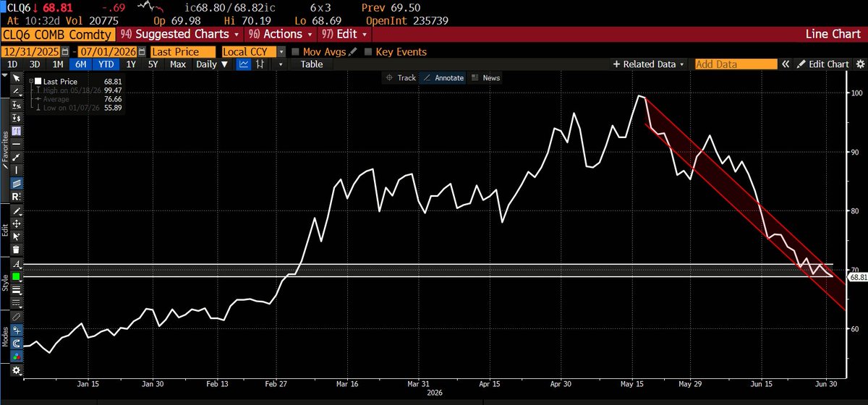Toggle the Last Price series legend checkbox

pos(39,82)
